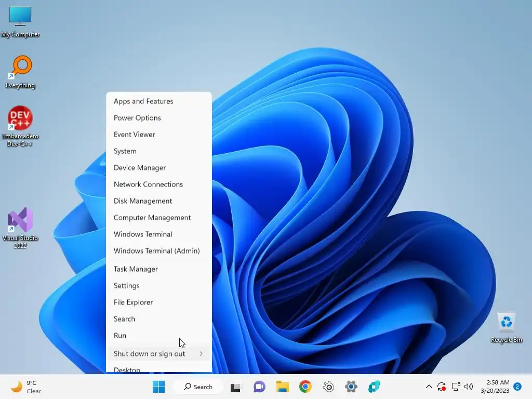The width and height of the screenshot is (532, 399).
Task: Launch Windows Terminal from the menu
Action: click(x=159, y=234)
